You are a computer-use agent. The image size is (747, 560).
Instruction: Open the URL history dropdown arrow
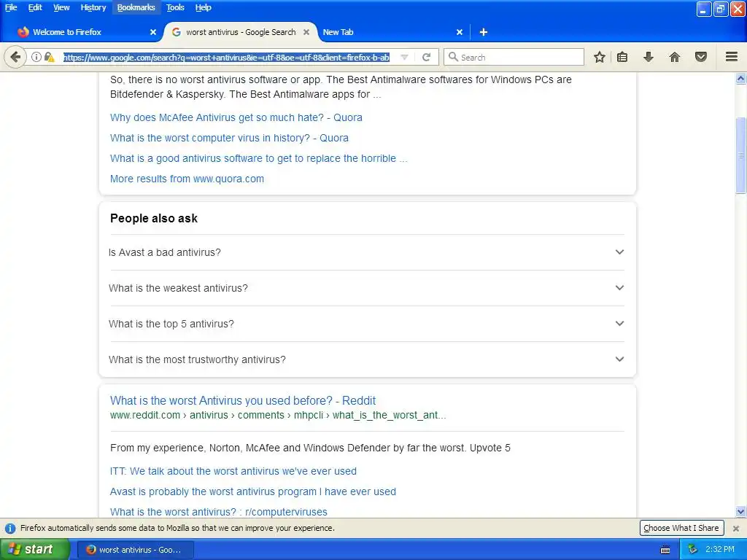[x=404, y=57]
